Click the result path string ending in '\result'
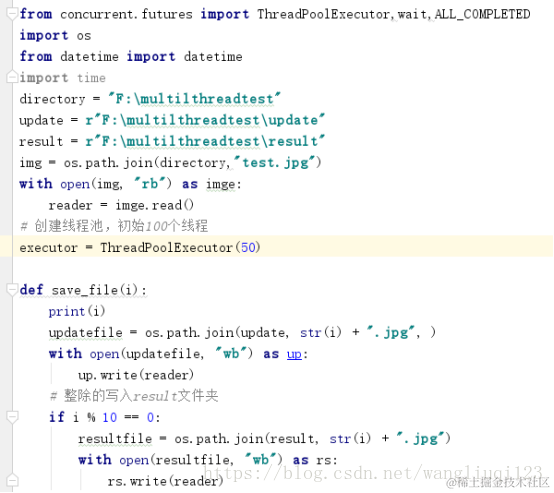Viewport: 554px width, 493px height. coord(205,141)
